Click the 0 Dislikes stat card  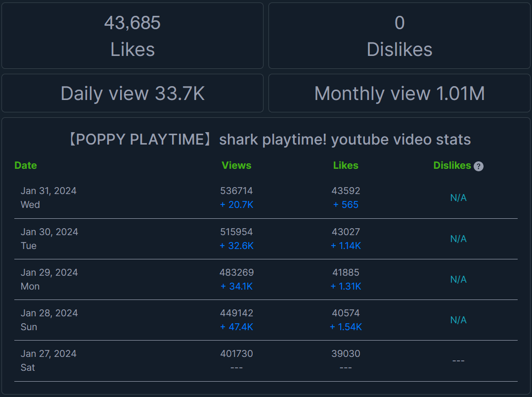(x=399, y=36)
